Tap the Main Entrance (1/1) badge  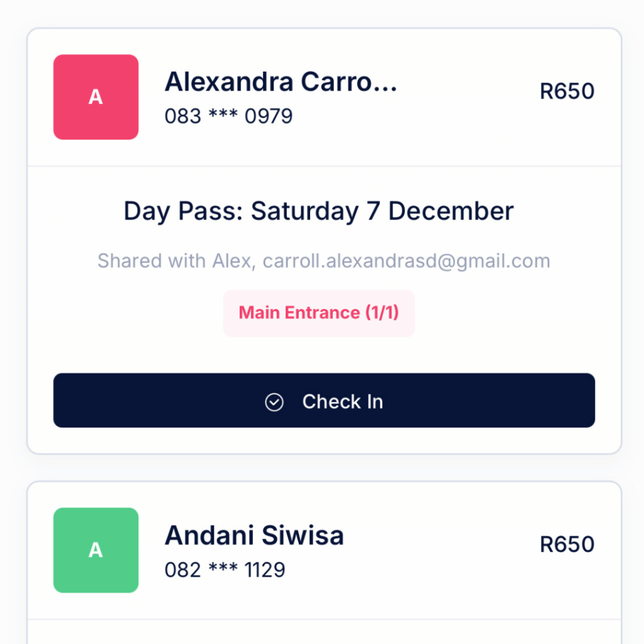pos(319,313)
